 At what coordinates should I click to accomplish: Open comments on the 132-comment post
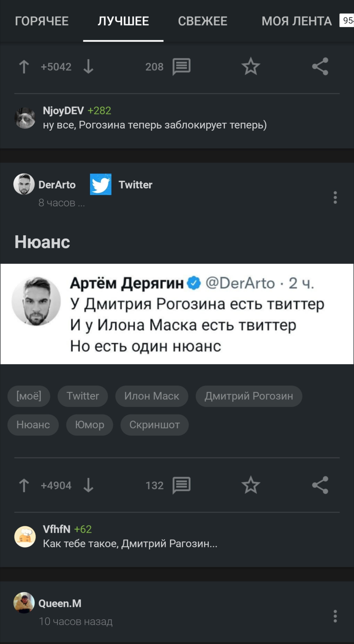(x=181, y=485)
